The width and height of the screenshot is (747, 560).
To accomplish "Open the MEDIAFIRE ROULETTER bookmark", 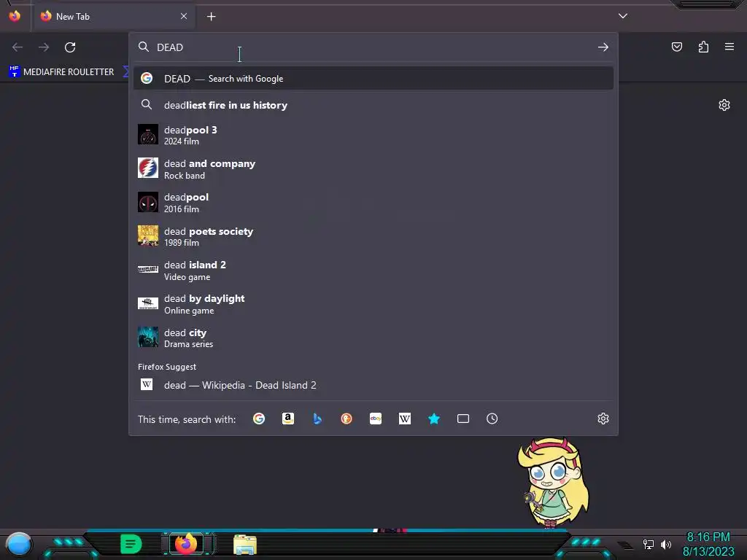I will pos(61,72).
